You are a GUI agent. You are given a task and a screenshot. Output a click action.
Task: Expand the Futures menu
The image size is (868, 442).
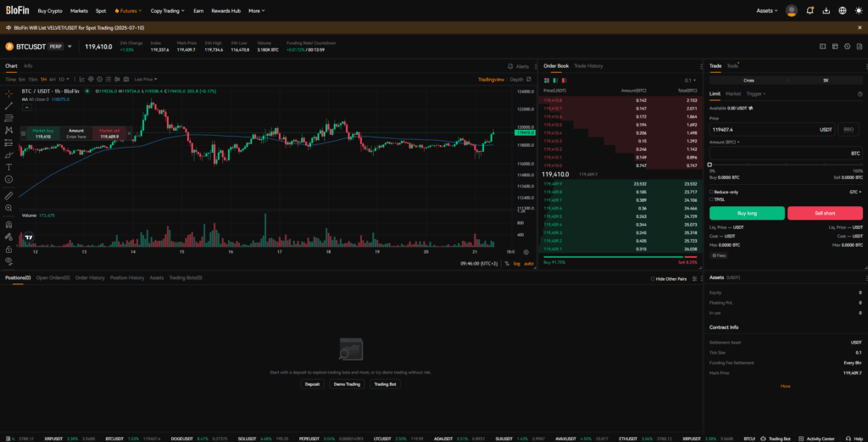coord(128,10)
